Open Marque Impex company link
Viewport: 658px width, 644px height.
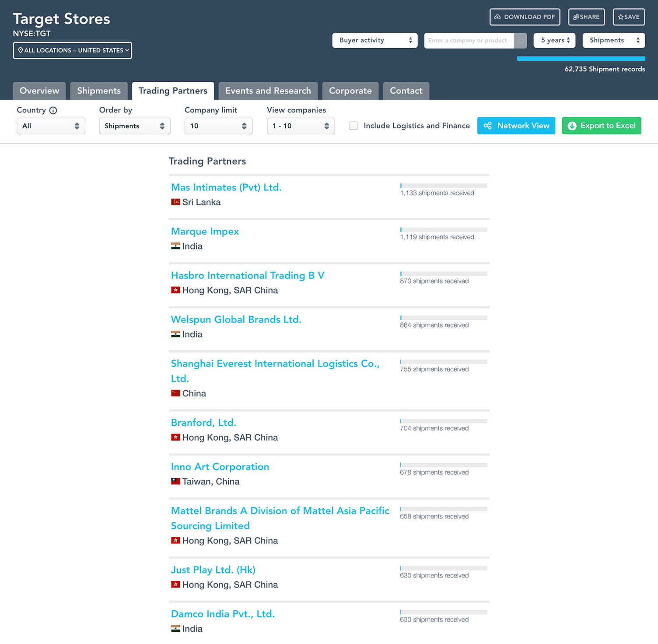205,231
